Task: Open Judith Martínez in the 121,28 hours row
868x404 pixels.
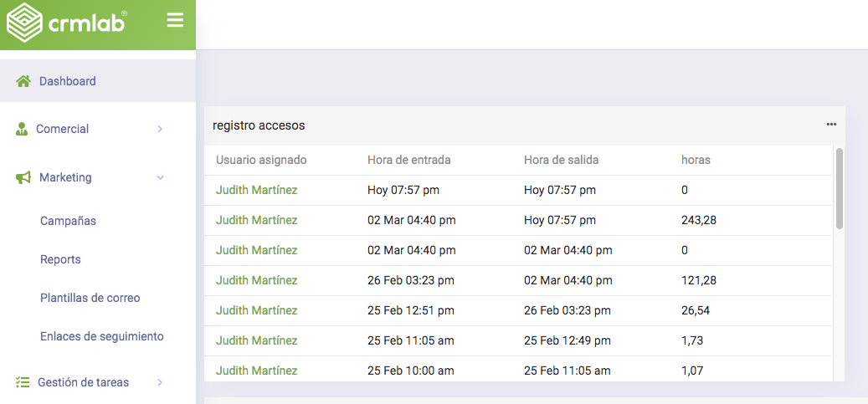Action: [x=256, y=280]
